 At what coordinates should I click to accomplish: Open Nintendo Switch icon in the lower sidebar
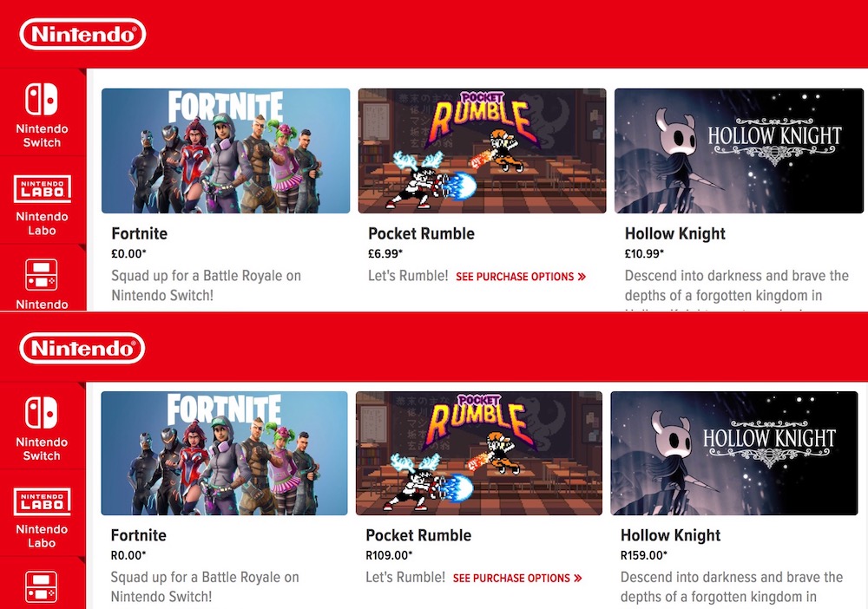click(x=42, y=413)
